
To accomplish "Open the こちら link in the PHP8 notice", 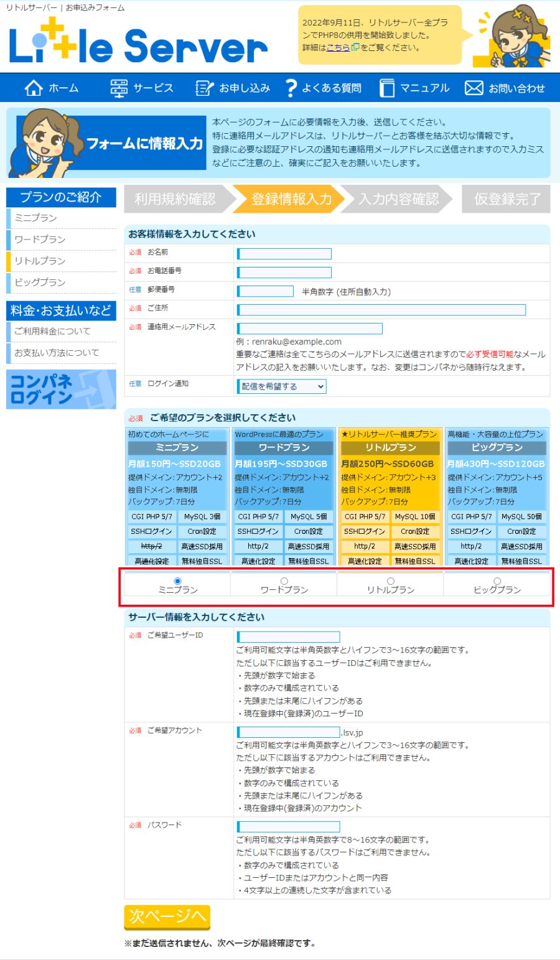I will (x=336, y=47).
